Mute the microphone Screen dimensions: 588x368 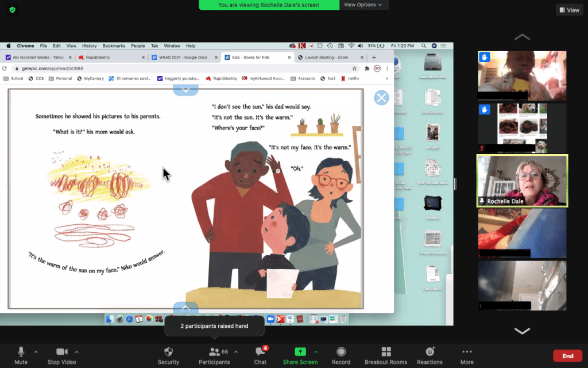[x=21, y=352]
